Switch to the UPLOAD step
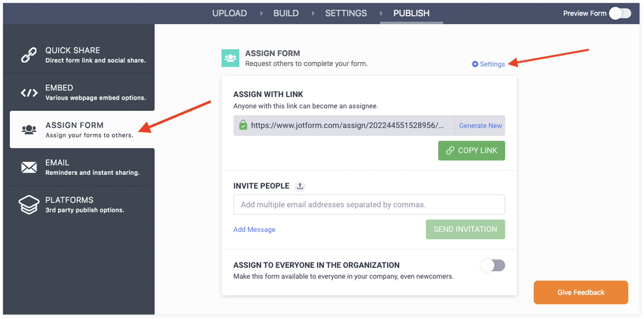Image resolution: width=644 pixels, height=319 pixels. coord(229,13)
